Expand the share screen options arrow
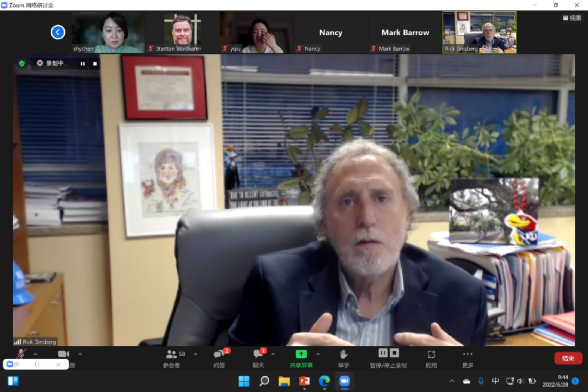 [318, 354]
